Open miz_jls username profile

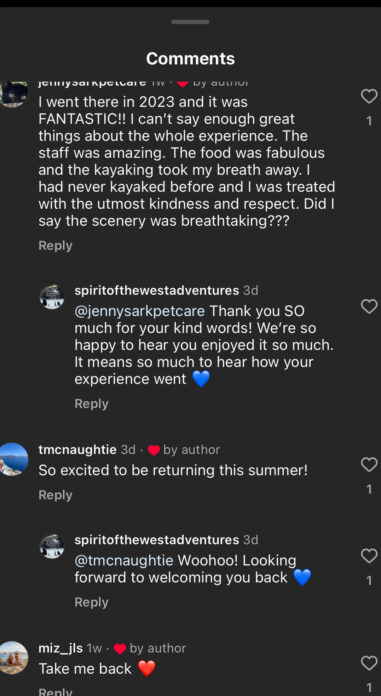pyautogui.click(x=60, y=648)
